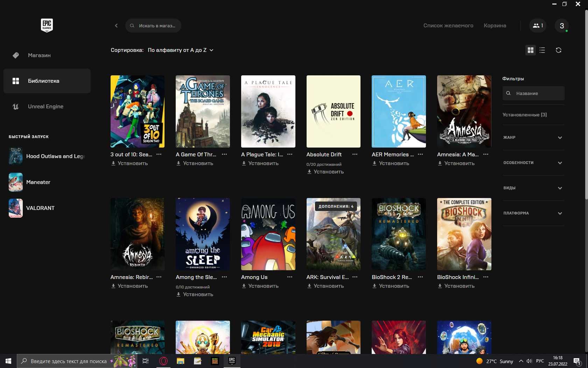Install Among Us
The width and height of the screenshot is (588, 368).
pyautogui.click(x=260, y=286)
